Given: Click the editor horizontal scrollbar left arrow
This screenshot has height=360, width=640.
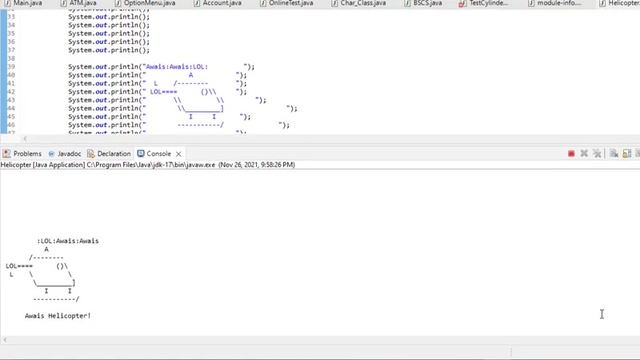Looking at the screenshot, I should coord(25,139).
